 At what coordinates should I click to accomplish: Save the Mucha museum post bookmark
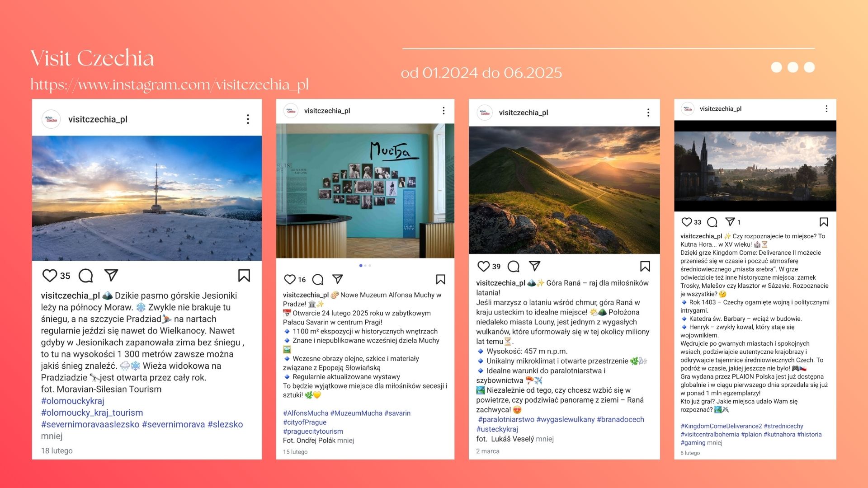(441, 280)
